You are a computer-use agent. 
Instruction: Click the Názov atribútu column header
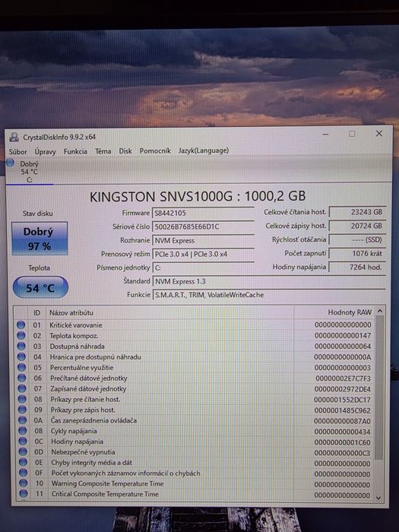tap(170, 312)
